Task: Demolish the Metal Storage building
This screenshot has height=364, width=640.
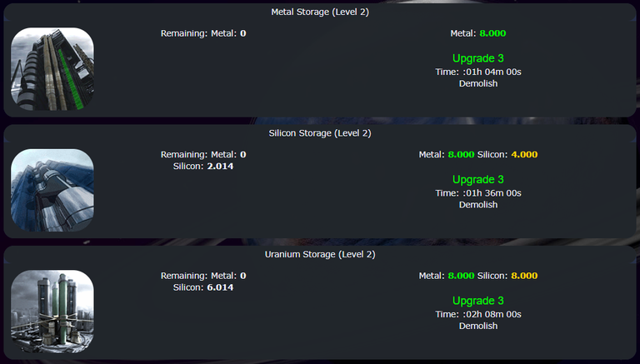Action: point(478,83)
